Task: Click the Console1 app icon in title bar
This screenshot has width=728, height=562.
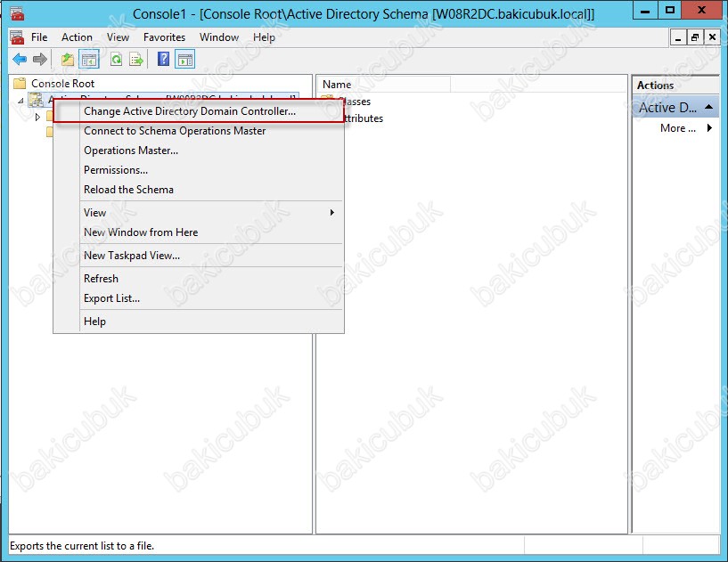Action: tap(18, 13)
